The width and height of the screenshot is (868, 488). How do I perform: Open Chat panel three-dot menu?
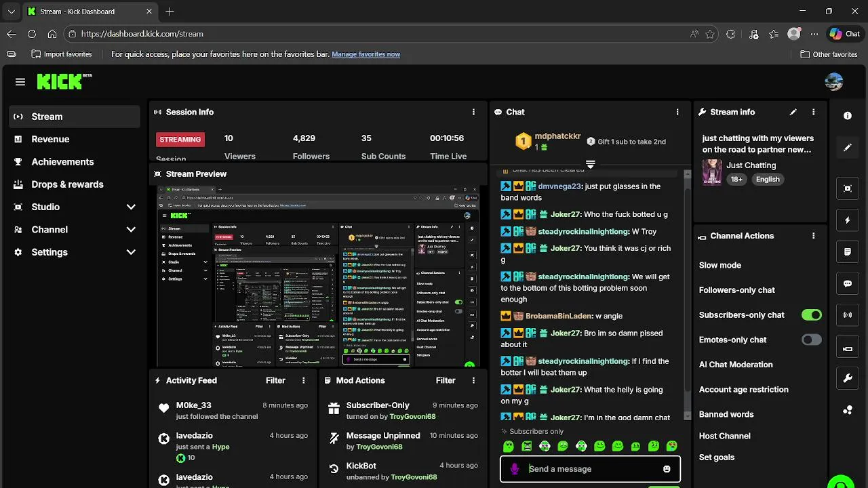[677, 112]
